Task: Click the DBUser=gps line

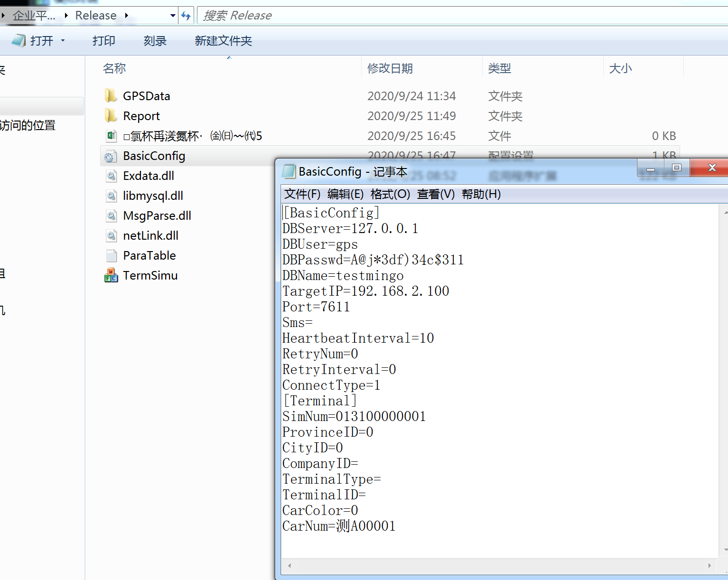Action: pos(320,244)
